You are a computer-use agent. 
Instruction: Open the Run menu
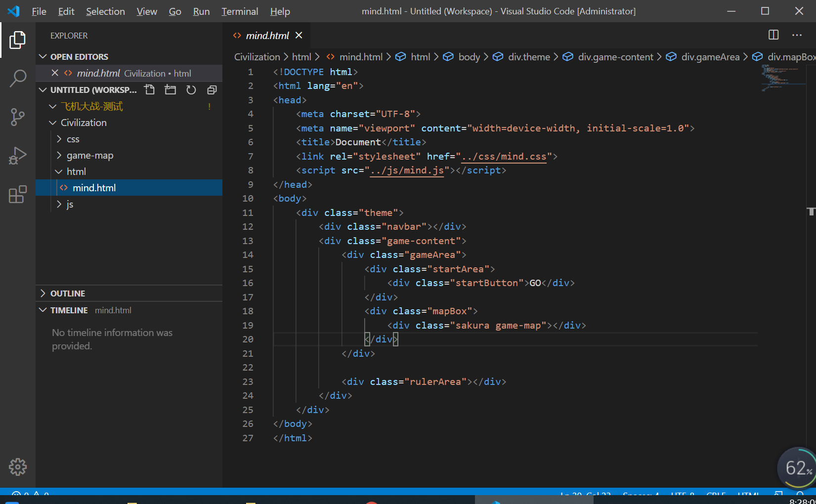201,11
